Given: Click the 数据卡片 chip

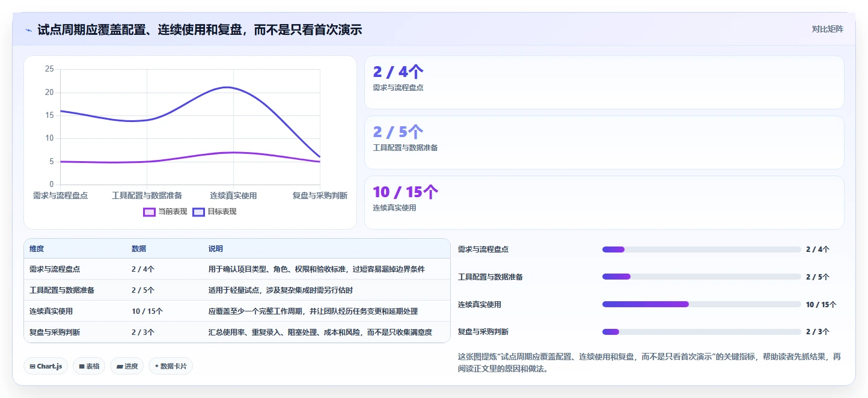Looking at the screenshot, I should (171, 366).
